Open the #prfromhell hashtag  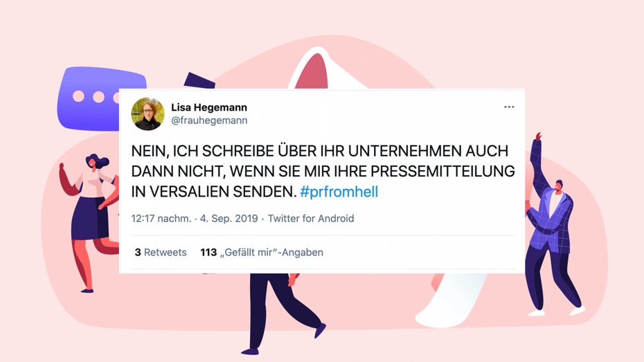coord(339,192)
